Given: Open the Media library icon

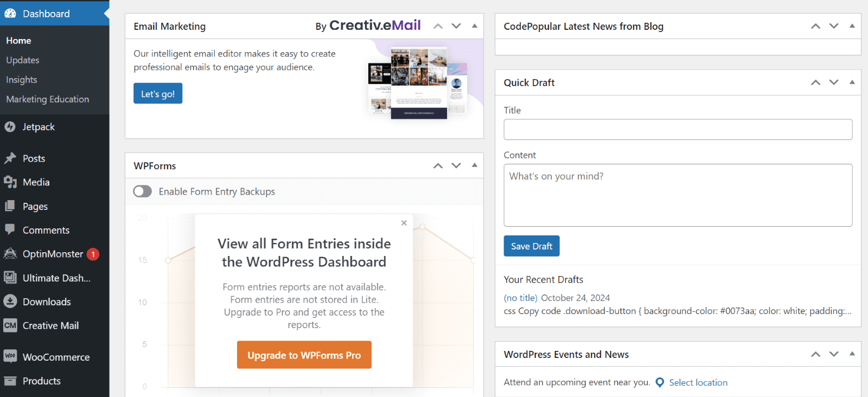Looking at the screenshot, I should pyautogui.click(x=11, y=182).
